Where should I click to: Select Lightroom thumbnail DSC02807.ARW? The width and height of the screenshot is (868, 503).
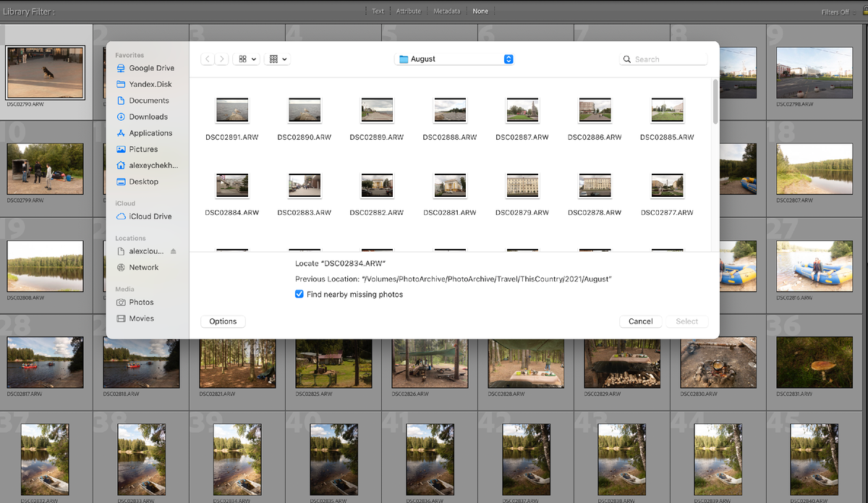click(x=814, y=169)
